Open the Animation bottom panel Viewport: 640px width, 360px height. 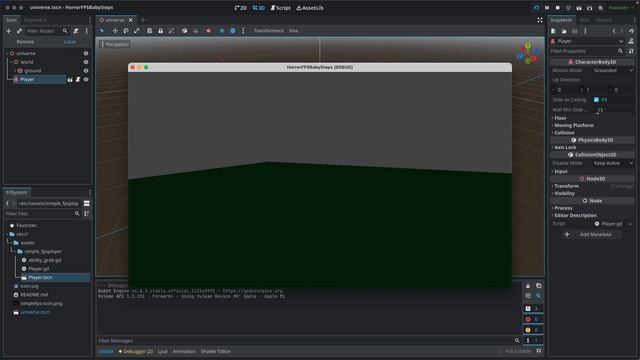(x=184, y=351)
